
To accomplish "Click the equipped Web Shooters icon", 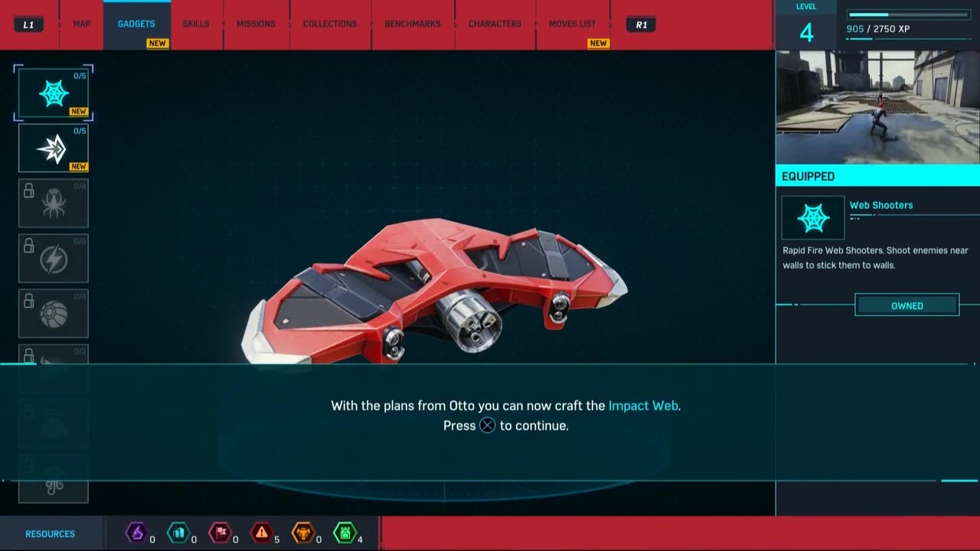I will pyautogui.click(x=813, y=218).
